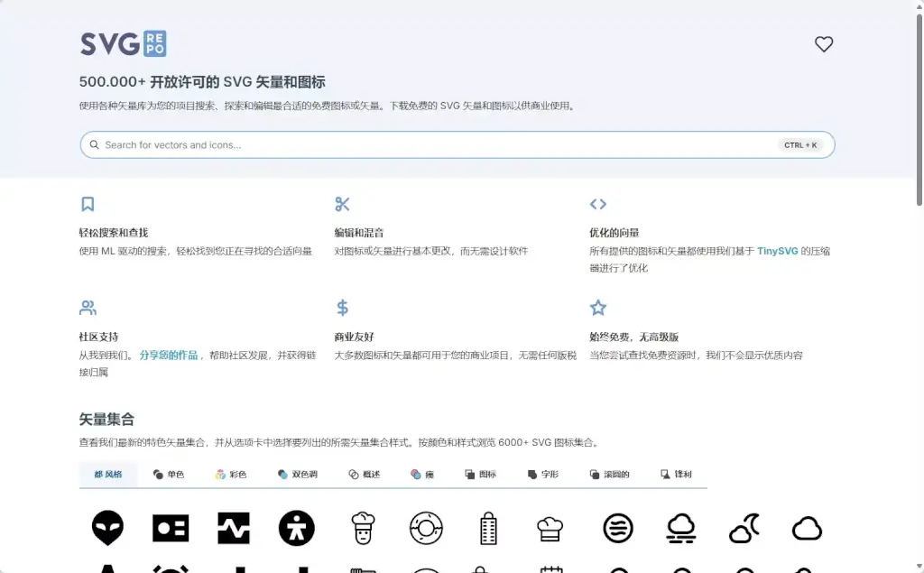Screen dimensions: 924x573
Task: Click the dollar sign icon above 商业友好
Action: point(342,308)
